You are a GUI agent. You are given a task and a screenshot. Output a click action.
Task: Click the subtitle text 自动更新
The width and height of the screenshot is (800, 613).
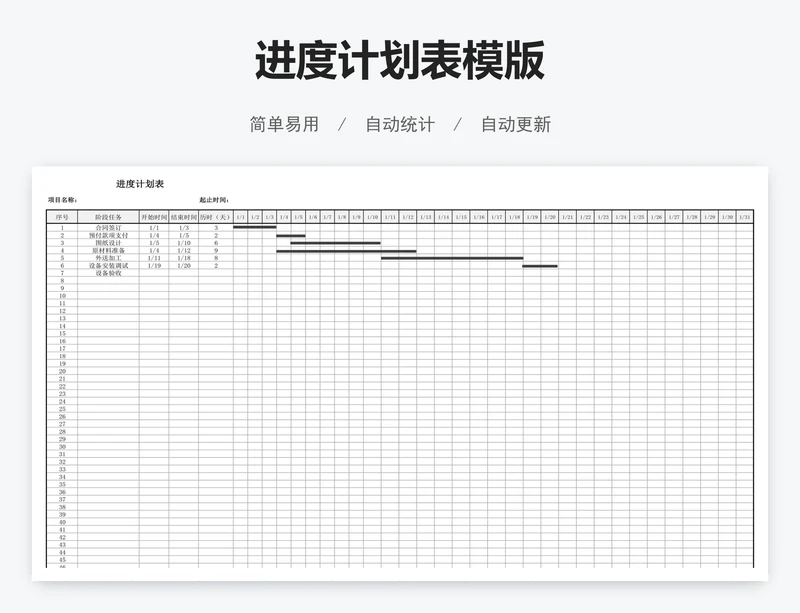point(516,125)
